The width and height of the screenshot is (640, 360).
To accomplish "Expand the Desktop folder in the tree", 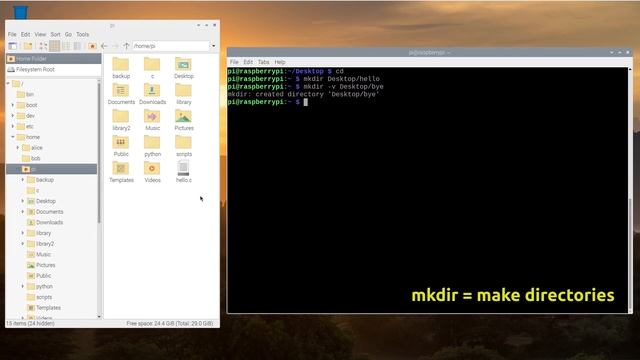I will pyautogui.click(x=22, y=201).
